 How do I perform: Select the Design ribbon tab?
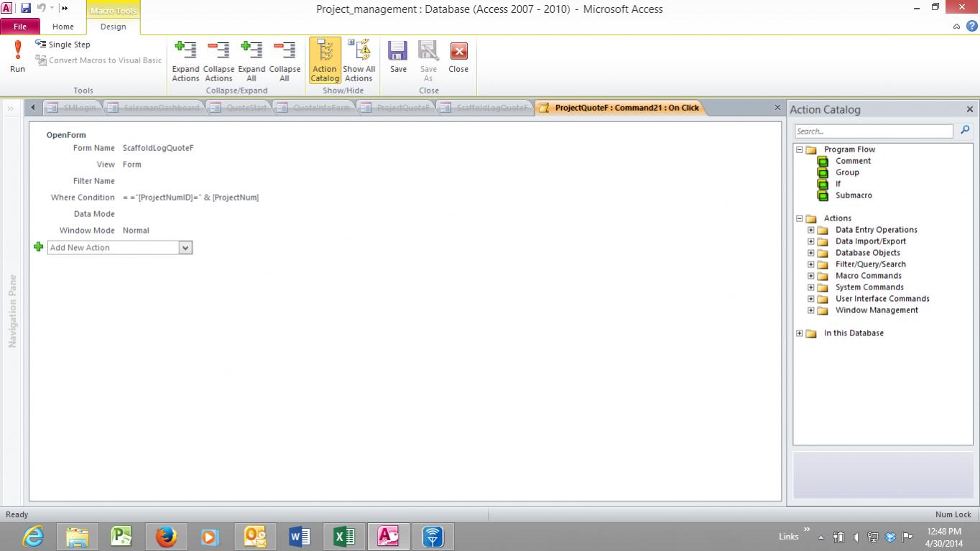113,27
